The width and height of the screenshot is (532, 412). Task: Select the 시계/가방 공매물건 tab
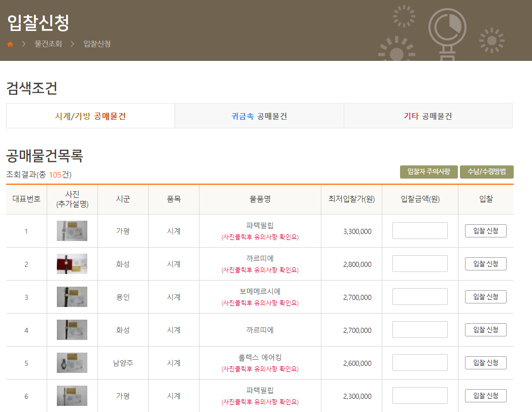point(90,116)
